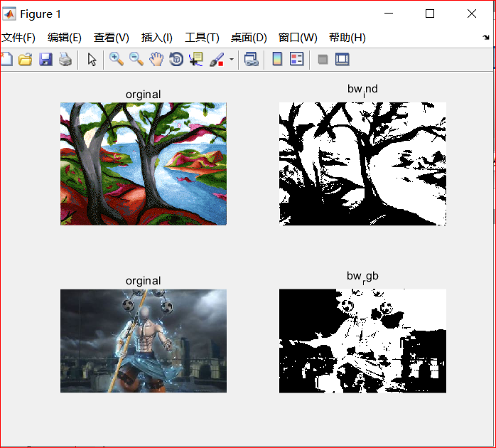Close the Figure 1 window
Screen dimensions: 496x448
(472, 14)
